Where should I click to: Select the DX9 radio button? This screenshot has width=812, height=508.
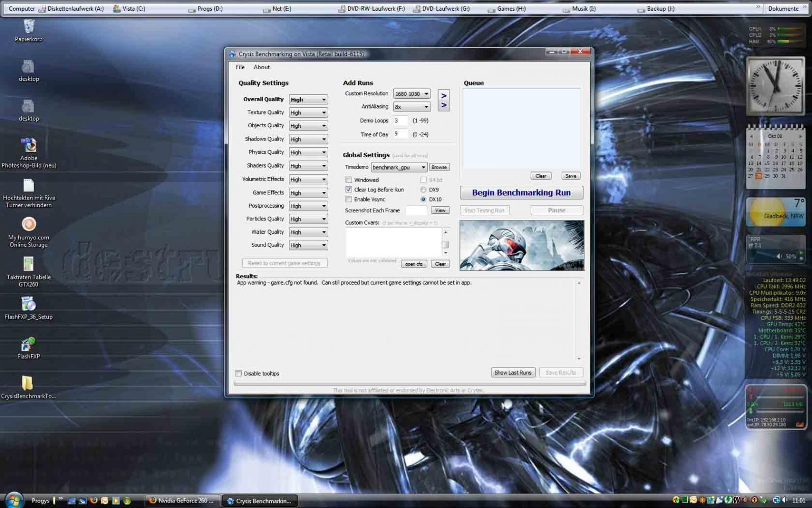pyautogui.click(x=423, y=189)
